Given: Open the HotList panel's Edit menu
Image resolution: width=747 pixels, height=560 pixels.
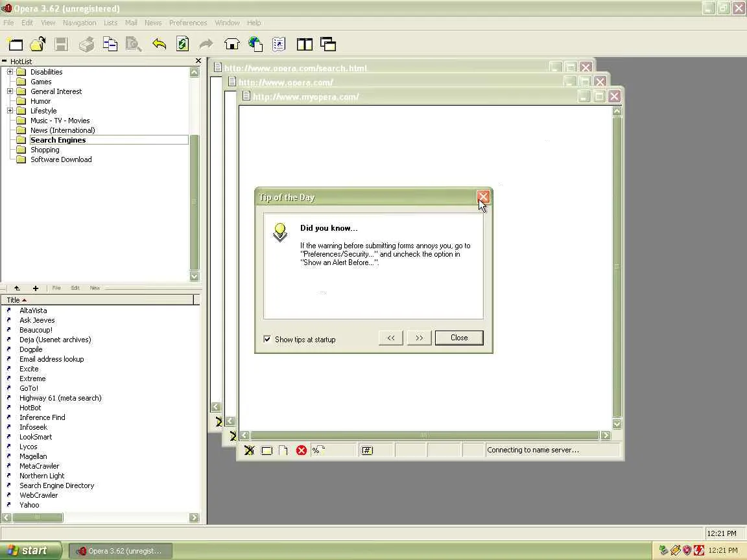Looking at the screenshot, I should click(x=75, y=288).
